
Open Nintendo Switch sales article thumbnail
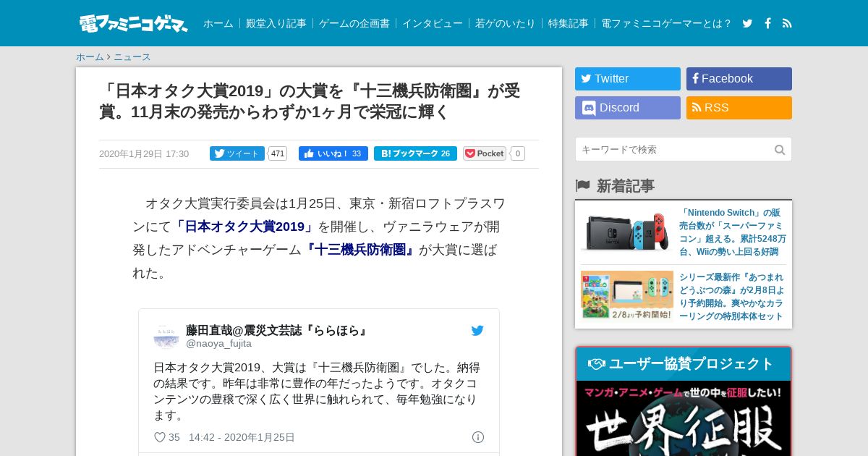pyautogui.click(x=627, y=232)
